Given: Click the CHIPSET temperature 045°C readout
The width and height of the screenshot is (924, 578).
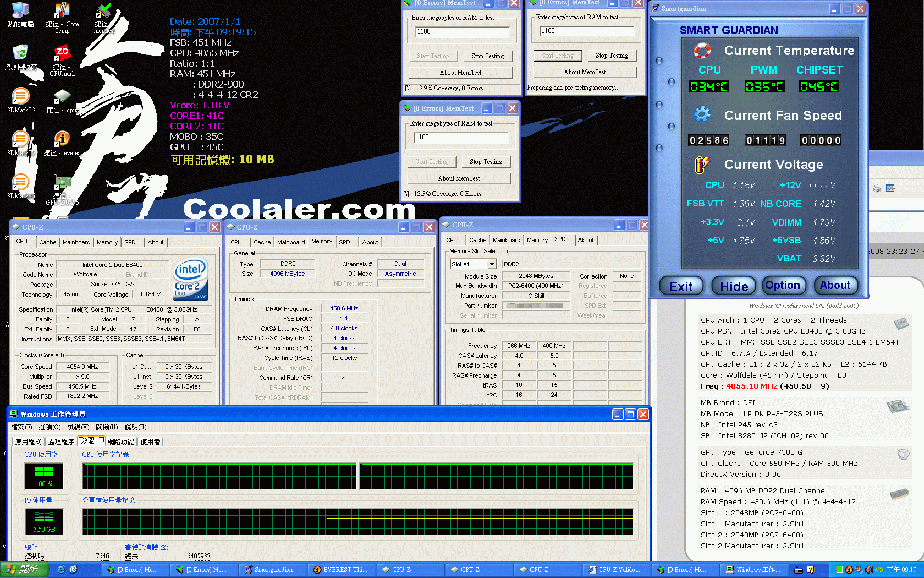Looking at the screenshot, I should tap(820, 86).
